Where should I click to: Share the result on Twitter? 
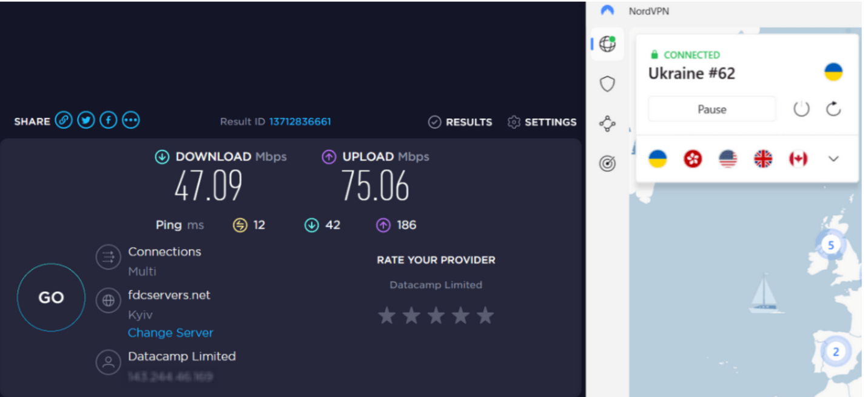[86, 121]
